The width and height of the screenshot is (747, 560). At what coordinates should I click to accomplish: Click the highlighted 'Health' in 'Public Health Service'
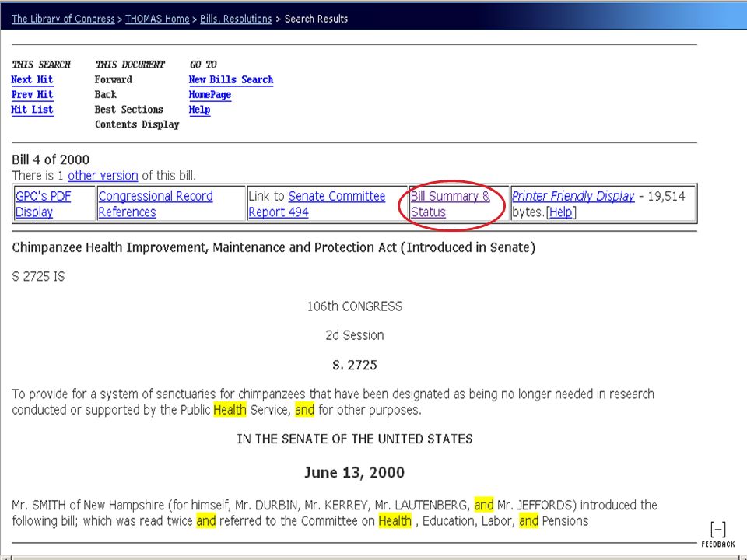click(x=230, y=410)
